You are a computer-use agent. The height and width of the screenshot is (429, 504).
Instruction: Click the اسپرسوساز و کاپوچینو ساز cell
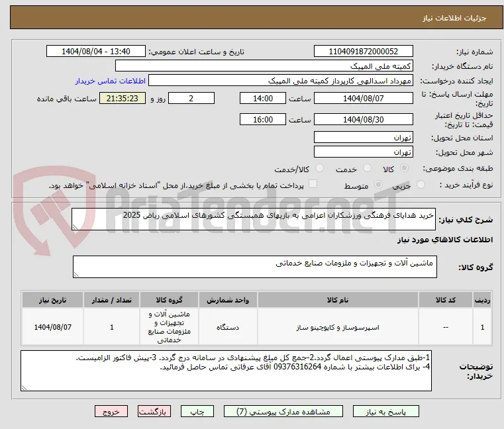[x=338, y=327]
